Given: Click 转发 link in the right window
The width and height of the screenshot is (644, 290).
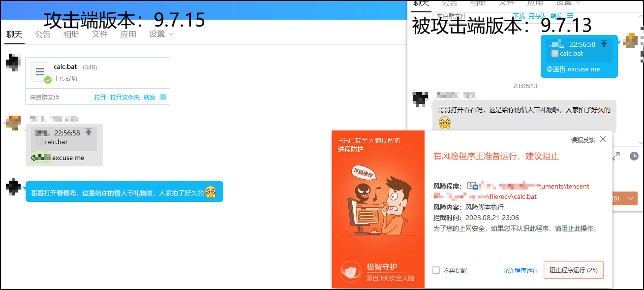Looking at the screenshot, I should 556,16.
